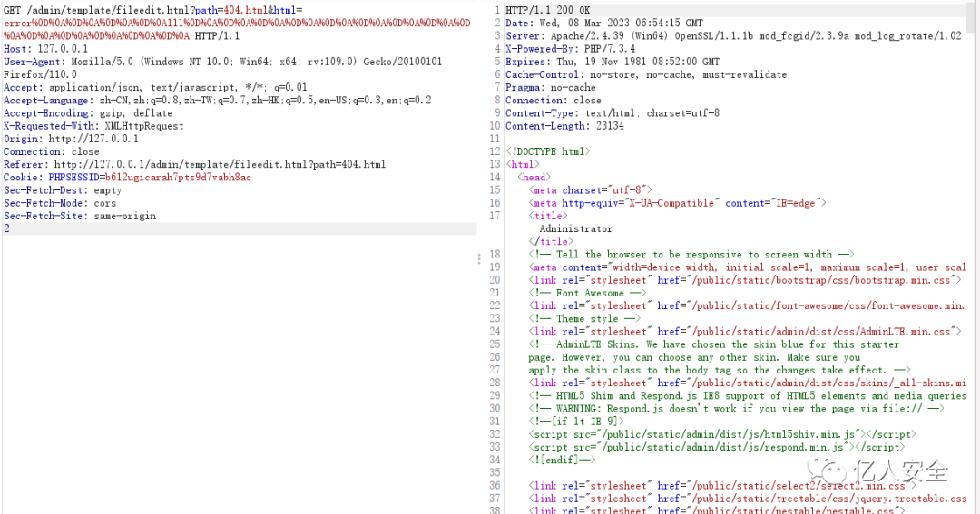980x514 pixels.
Task: Select the Expires response header line
Action: pos(612,62)
